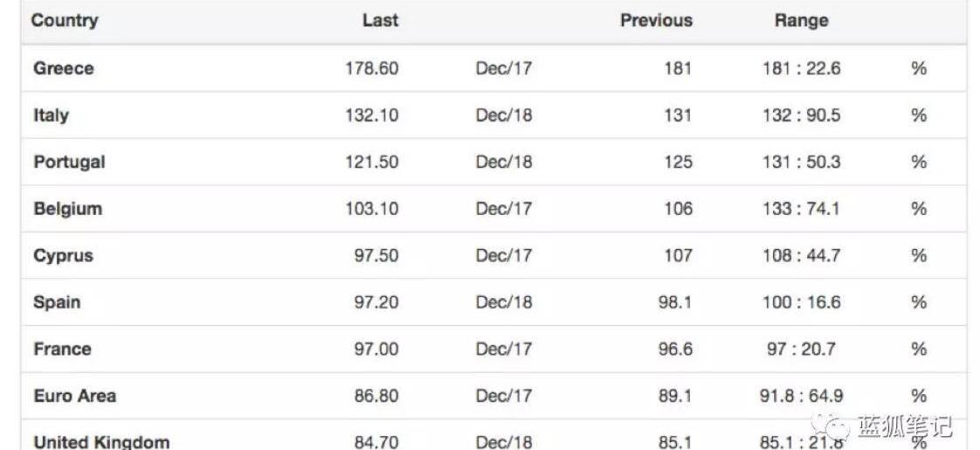Open the Spain country link
Screen dimensions: 980x450
tap(57, 302)
